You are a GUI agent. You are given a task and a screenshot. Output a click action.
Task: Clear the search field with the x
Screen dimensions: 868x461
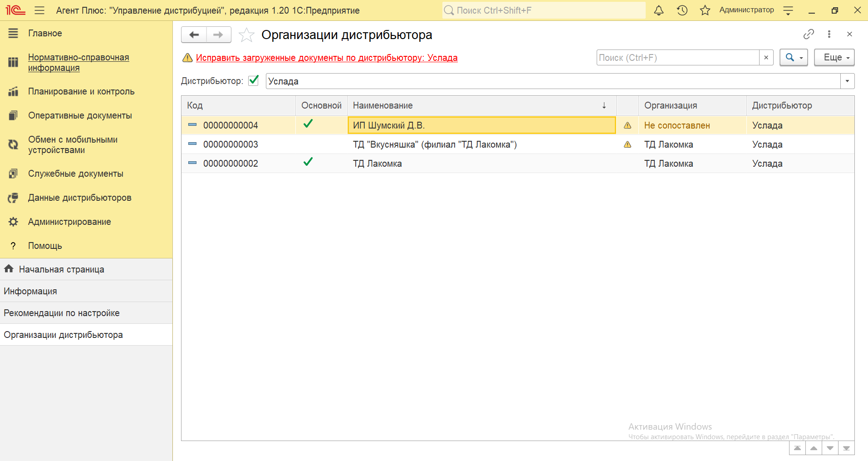(x=766, y=58)
